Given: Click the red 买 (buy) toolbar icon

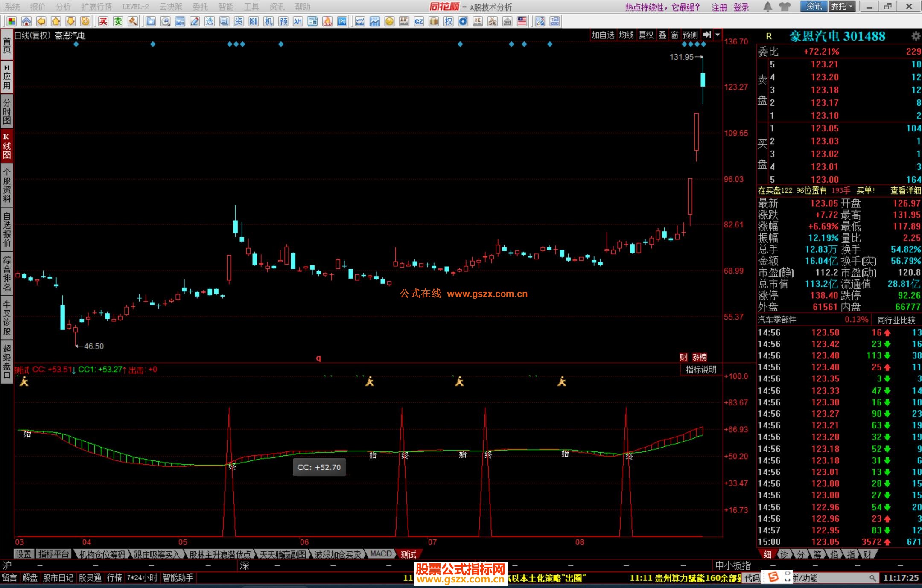Looking at the screenshot, I should pyautogui.click(x=103, y=22).
